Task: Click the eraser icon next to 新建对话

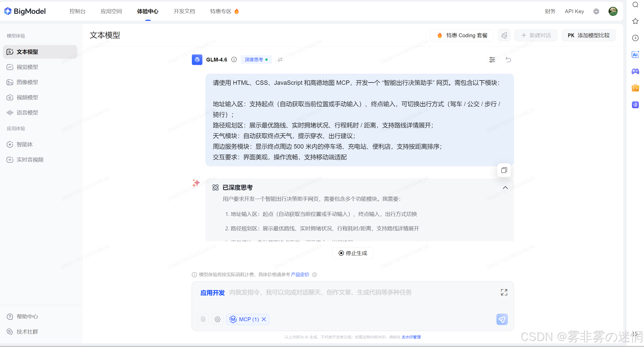Action: 504,35
